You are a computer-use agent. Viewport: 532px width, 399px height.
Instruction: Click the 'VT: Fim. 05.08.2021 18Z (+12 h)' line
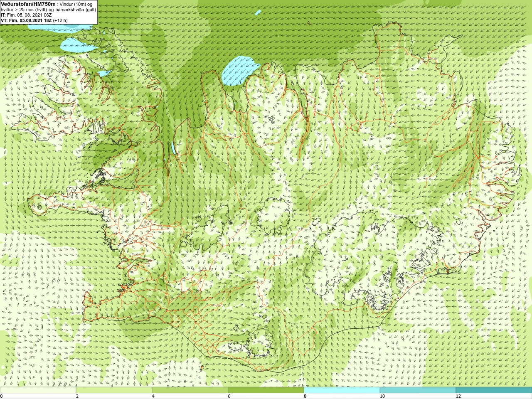tap(34, 20)
